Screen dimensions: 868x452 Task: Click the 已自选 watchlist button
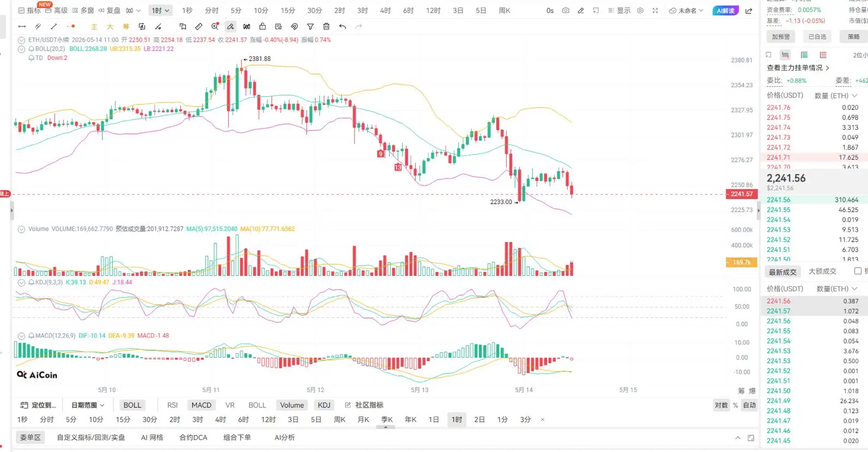817,37
